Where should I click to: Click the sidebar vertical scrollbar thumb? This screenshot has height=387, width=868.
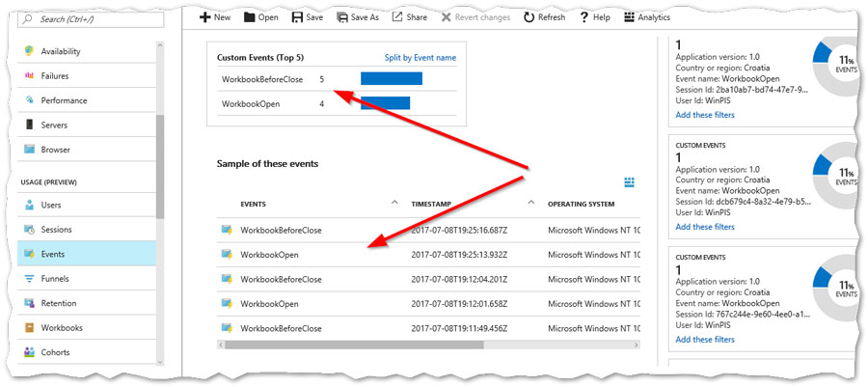(x=160, y=167)
